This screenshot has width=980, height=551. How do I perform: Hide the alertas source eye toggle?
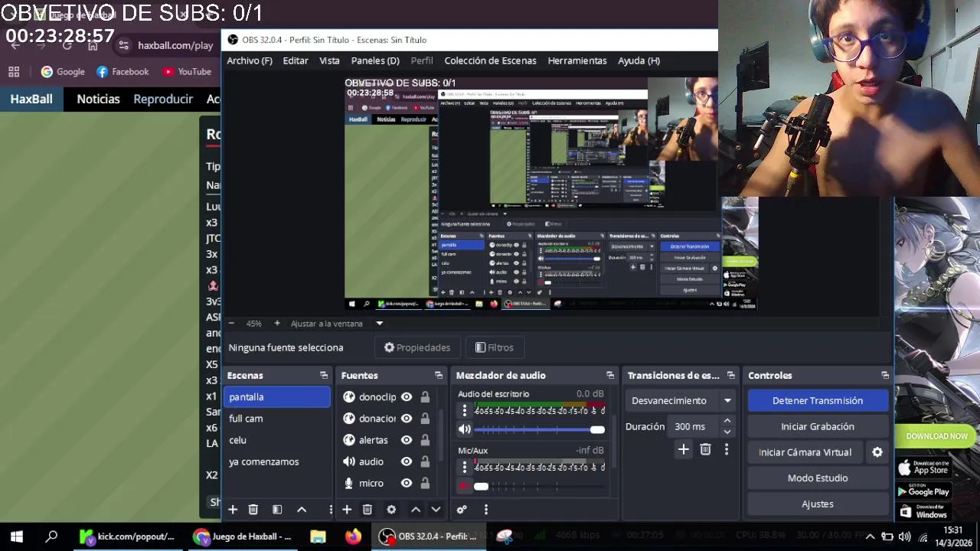pos(407,440)
